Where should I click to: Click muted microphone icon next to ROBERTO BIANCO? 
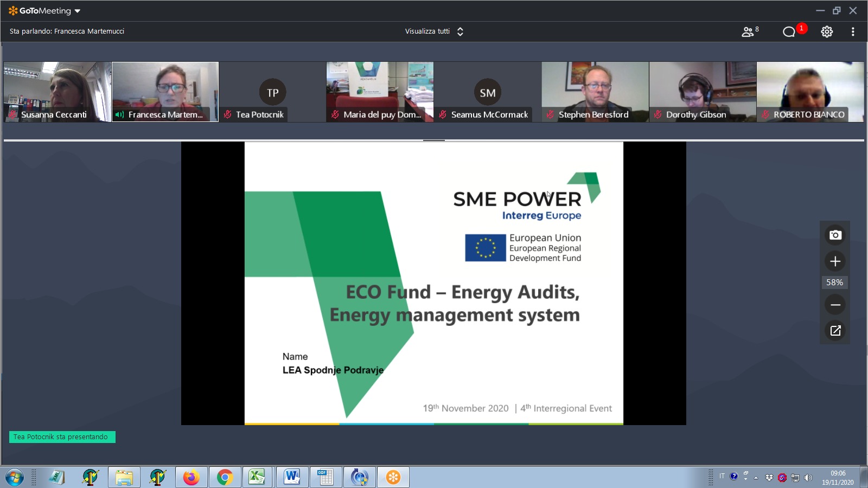[765, 114]
